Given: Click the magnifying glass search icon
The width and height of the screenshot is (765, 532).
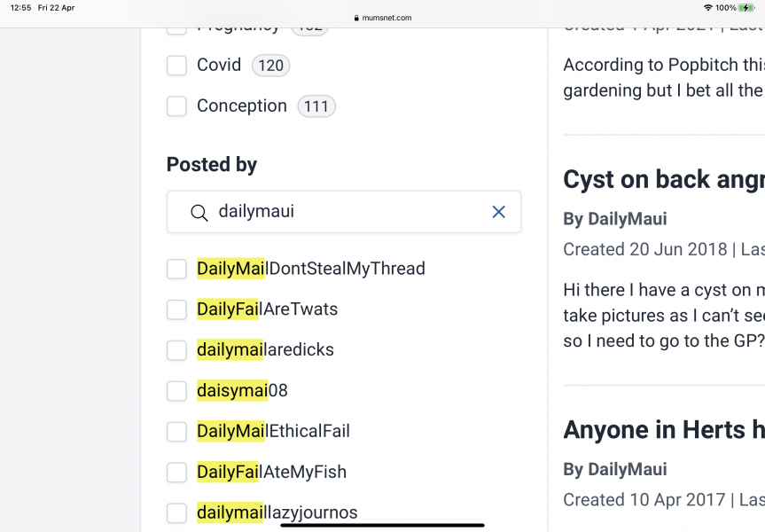Looking at the screenshot, I should pyautogui.click(x=197, y=212).
